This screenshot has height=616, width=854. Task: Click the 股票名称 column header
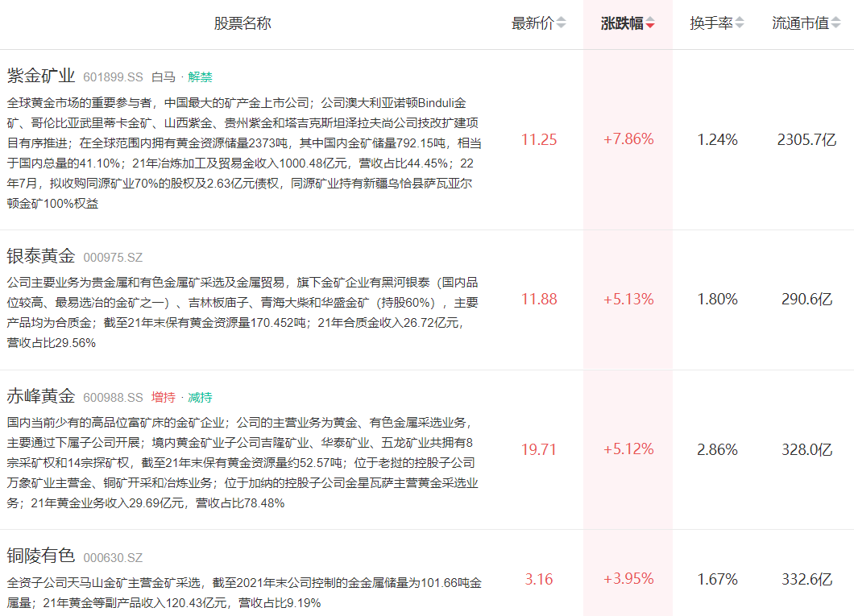[x=243, y=23]
